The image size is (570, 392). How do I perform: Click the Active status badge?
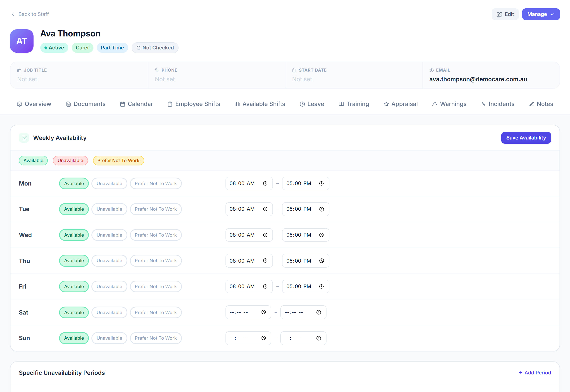(54, 48)
